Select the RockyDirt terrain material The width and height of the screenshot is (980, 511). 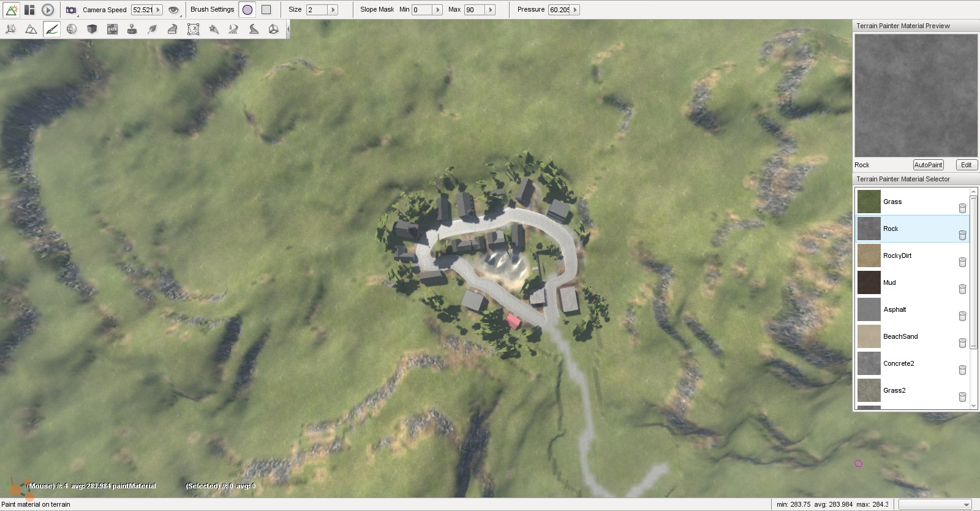pos(912,255)
